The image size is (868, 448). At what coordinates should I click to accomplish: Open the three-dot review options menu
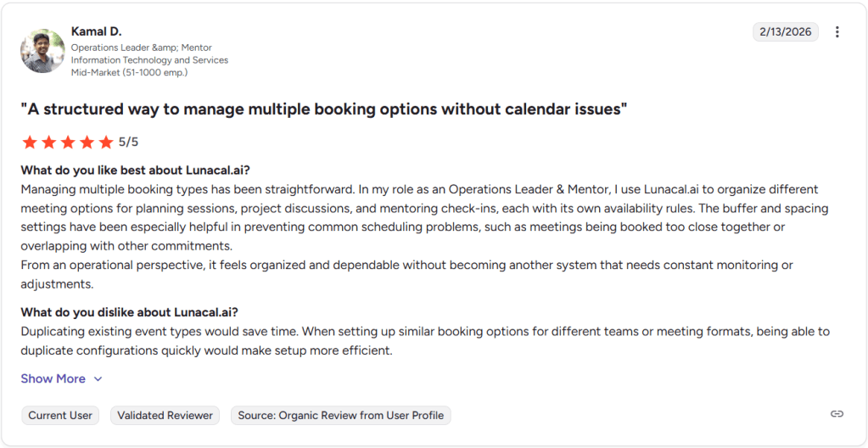pyautogui.click(x=837, y=32)
